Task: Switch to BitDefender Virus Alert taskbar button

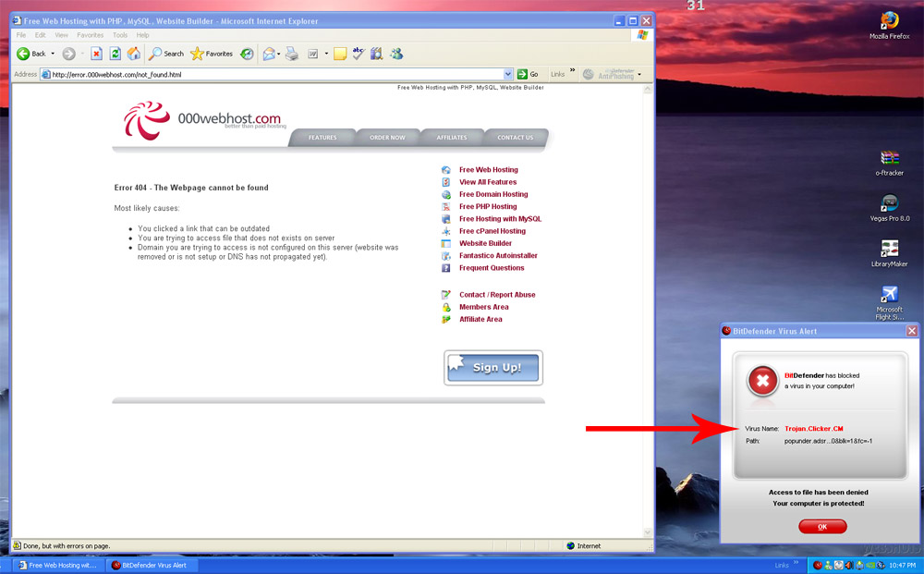Action: 152,565
